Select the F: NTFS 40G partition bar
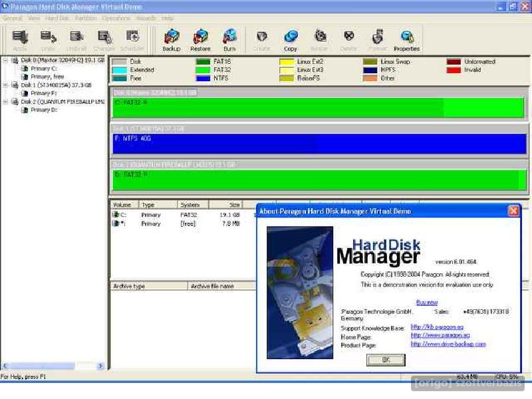Screen dimensions: 532x399 [319, 144]
